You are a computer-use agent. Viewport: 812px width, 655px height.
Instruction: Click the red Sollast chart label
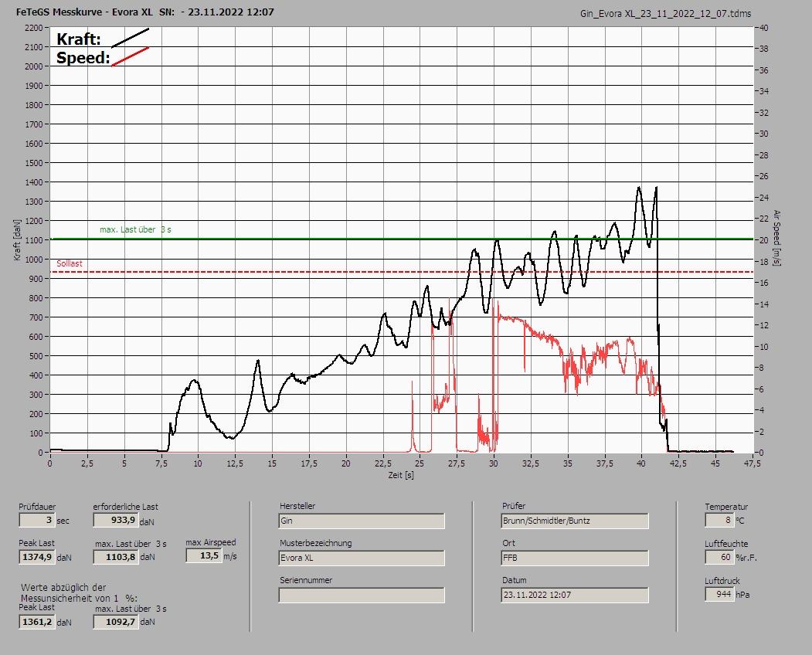70,263
